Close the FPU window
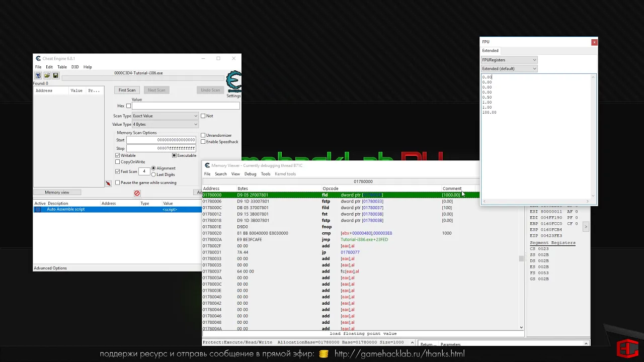The image size is (644, 362). (x=594, y=42)
